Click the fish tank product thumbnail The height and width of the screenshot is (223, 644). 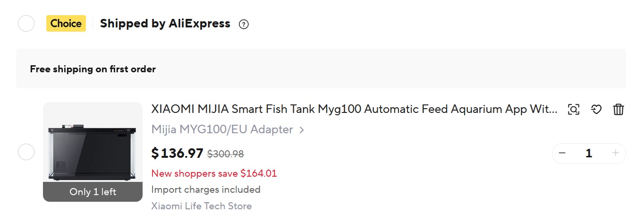(x=93, y=146)
